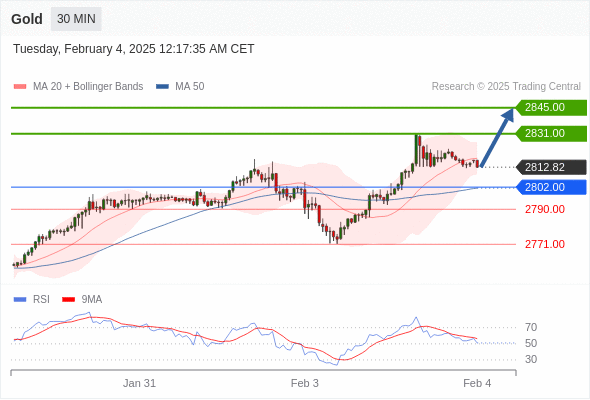Click the 2790.00 support level label
This screenshot has width=590, height=400.
point(544,209)
